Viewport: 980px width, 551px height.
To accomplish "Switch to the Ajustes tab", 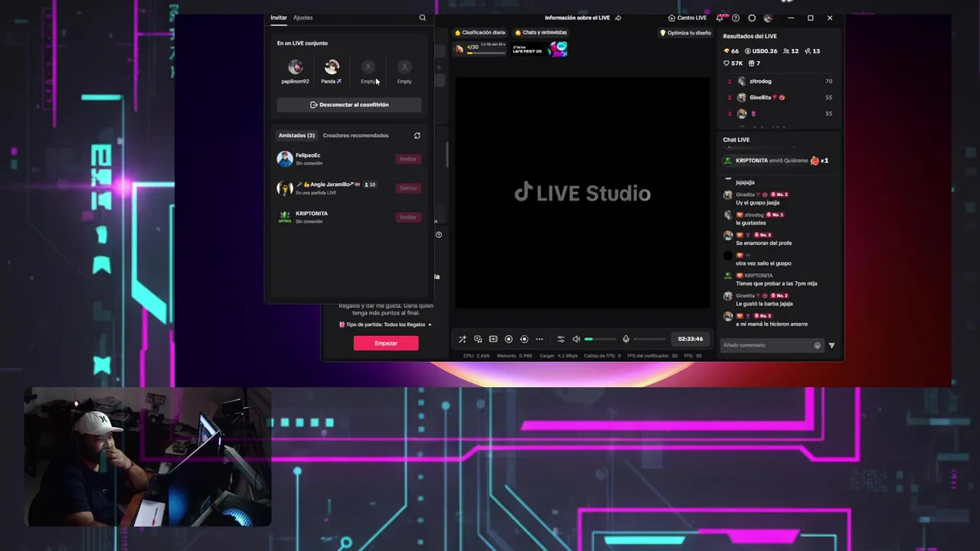I will coord(303,18).
